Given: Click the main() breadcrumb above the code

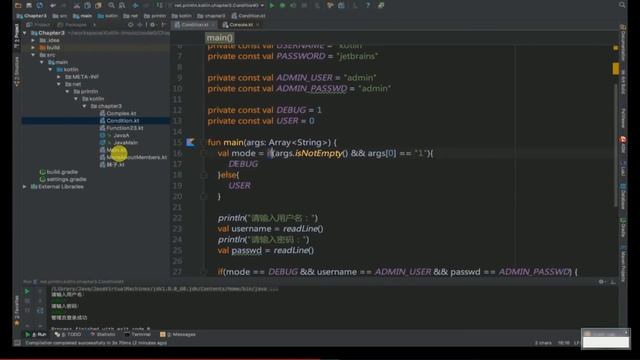Looking at the screenshot, I should [220, 38].
